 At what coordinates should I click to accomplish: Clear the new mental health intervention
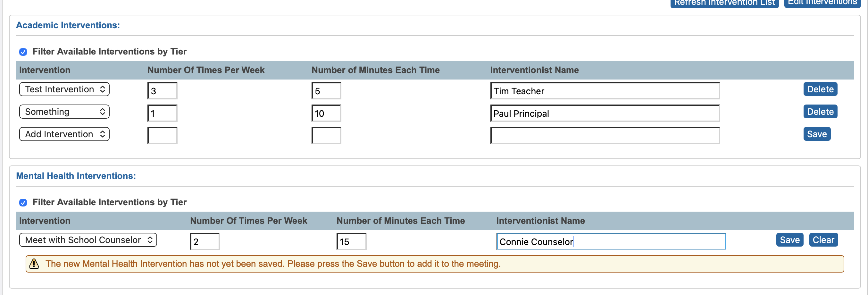823,240
